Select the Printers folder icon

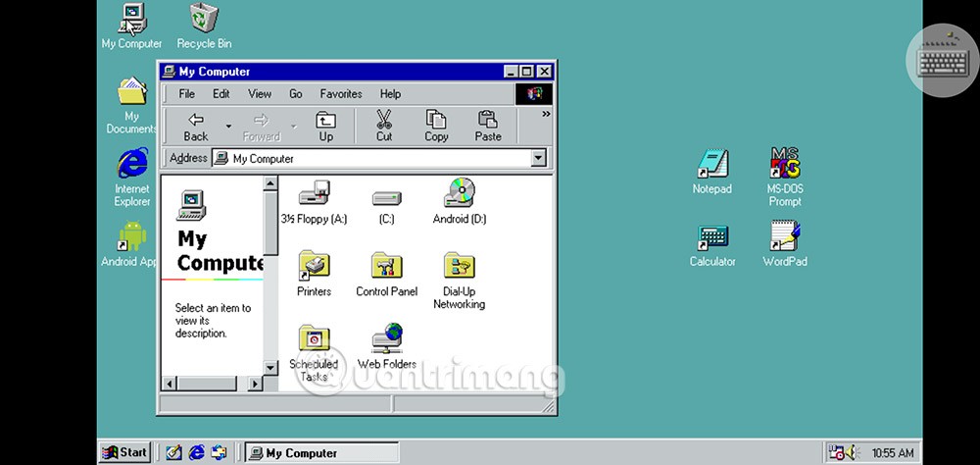click(x=314, y=267)
